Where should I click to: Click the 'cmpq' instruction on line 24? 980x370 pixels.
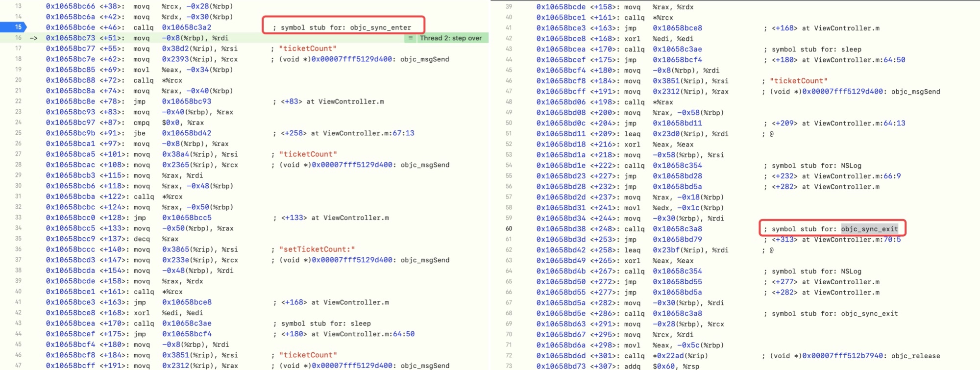click(142, 123)
